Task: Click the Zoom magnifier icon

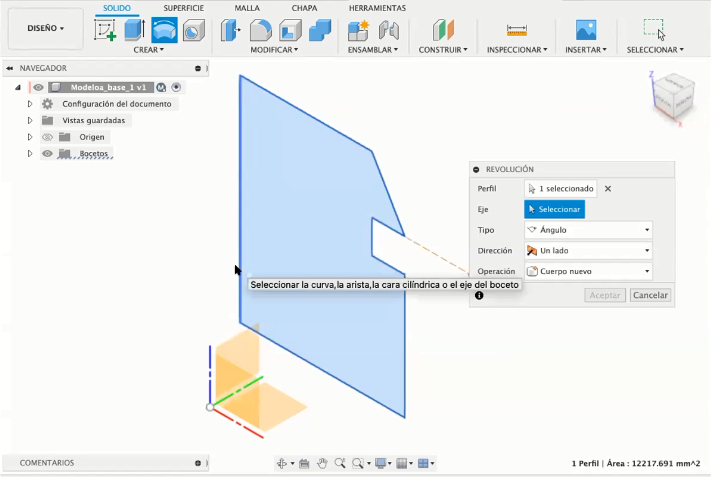Action: [x=340, y=463]
